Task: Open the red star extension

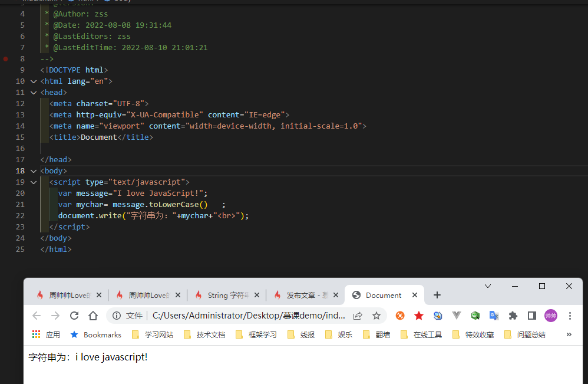Action: coord(419,316)
